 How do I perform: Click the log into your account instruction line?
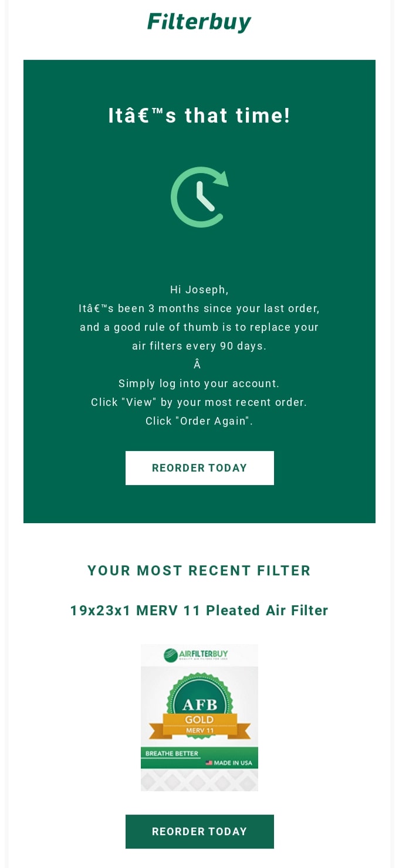(199, 384)
